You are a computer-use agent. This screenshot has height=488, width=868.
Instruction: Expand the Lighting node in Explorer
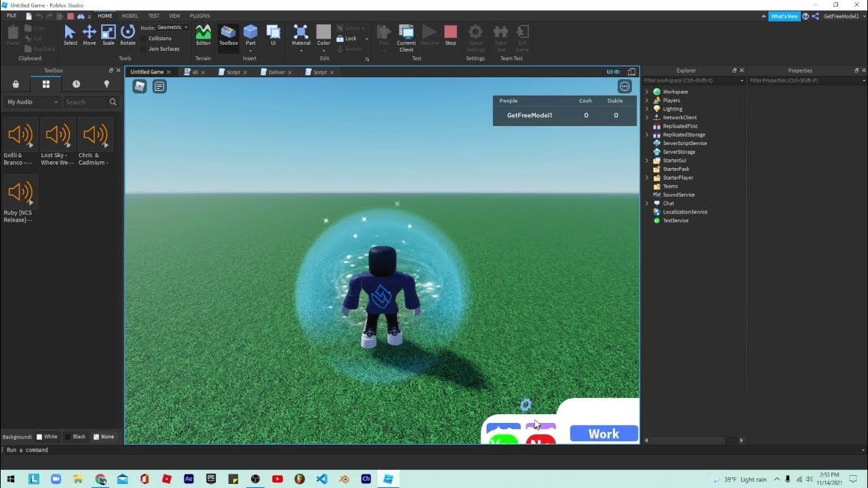(647, 108)
